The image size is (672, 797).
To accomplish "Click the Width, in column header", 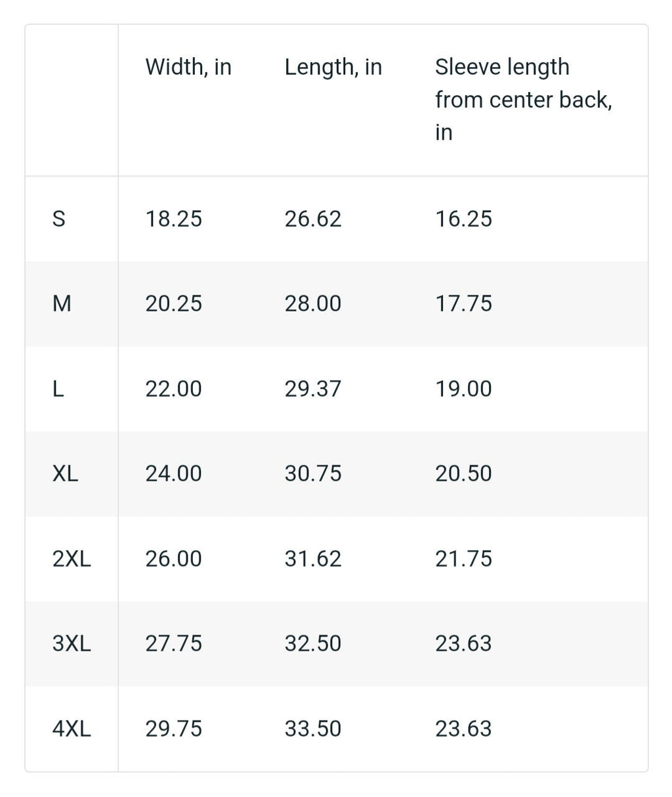I will pyautogui.click(x=188, y=67).
